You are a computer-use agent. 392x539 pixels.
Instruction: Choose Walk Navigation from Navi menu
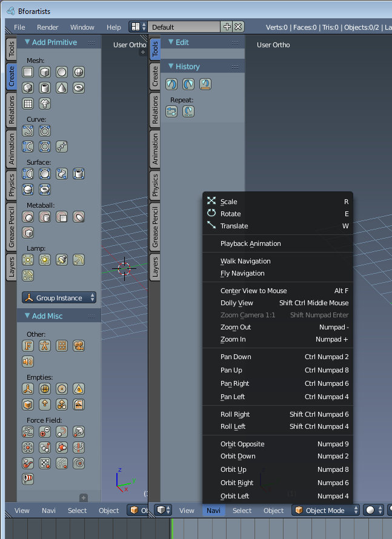tap(245, 261)
